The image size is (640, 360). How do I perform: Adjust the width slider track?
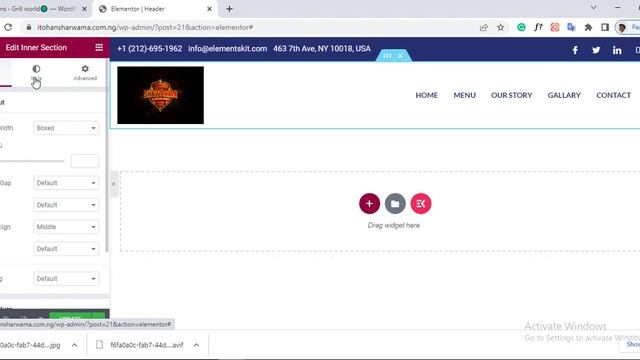(32, 161)
